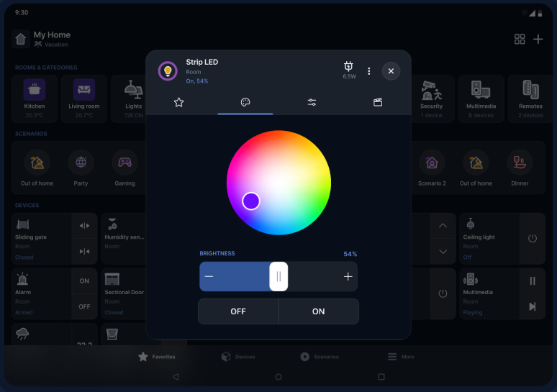Turn the Strip LED OFF
Viewport: 557px width, 392px height.
(x=238, y=311)
